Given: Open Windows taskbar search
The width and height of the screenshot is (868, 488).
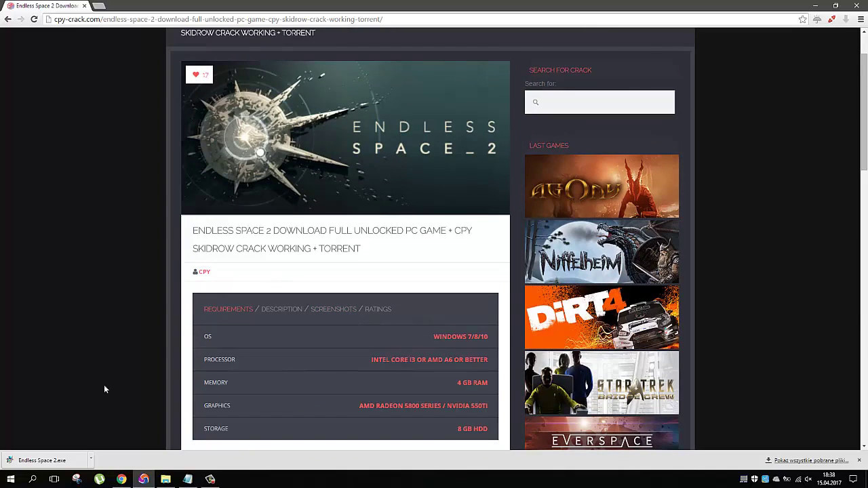Looking at the screenshot, I should tap(32, 479).
